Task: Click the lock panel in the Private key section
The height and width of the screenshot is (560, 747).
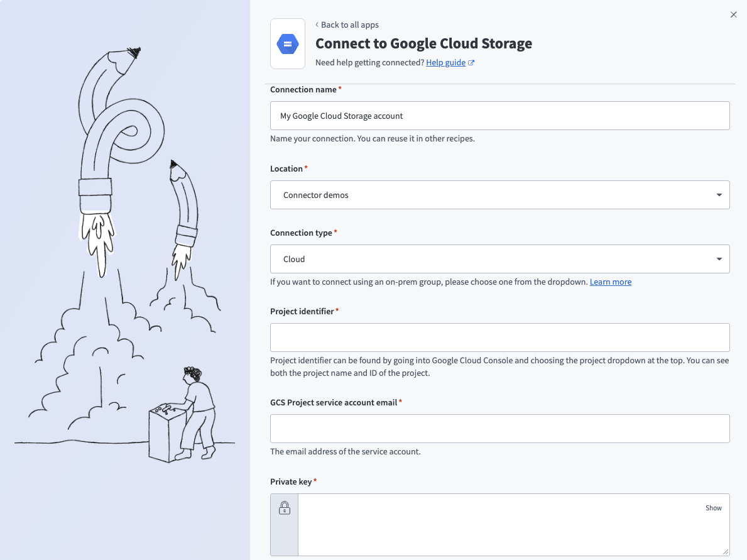Action: 284,525
